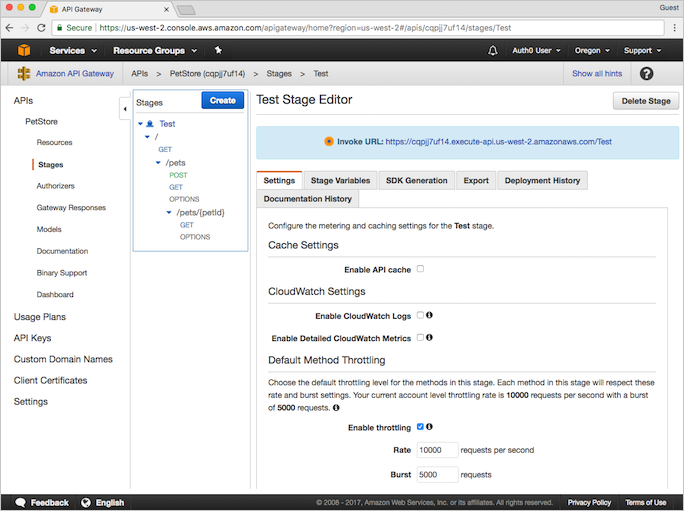Collapse the Test stage tree node

pyautogui.click(x=140, y=124)
